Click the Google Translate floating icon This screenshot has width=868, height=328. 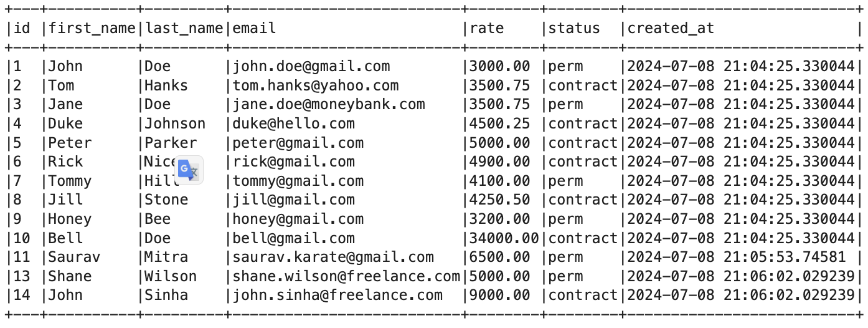coord(189,170)
